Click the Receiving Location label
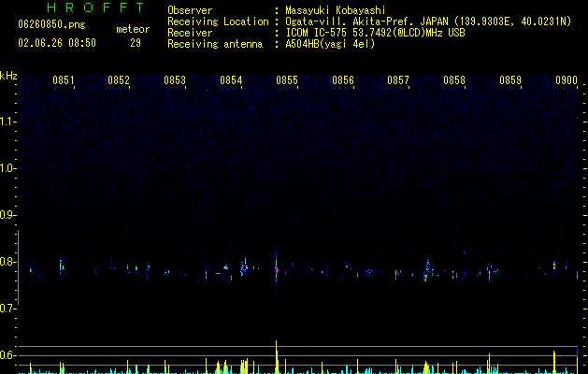 tap(218, 22)
